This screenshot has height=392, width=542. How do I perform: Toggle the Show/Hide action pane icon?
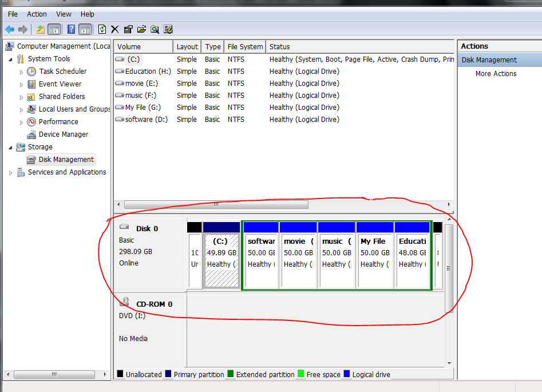click(85, 29)
